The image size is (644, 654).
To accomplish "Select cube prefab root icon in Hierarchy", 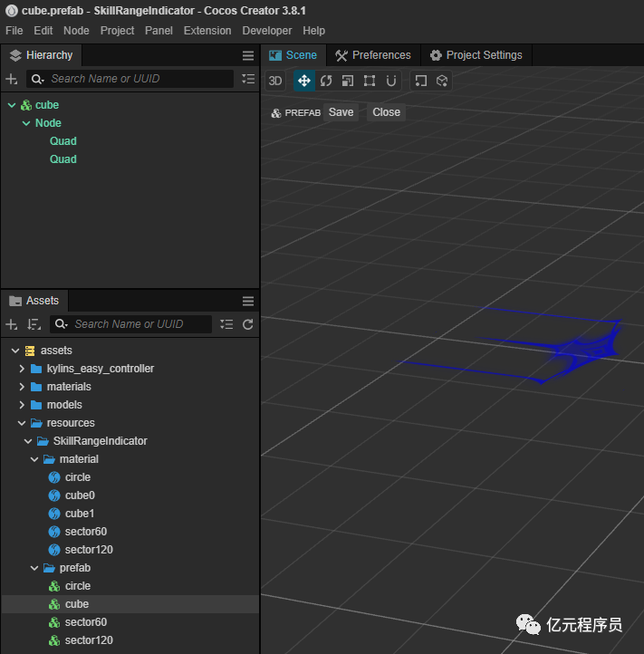I will click(26, 105).
